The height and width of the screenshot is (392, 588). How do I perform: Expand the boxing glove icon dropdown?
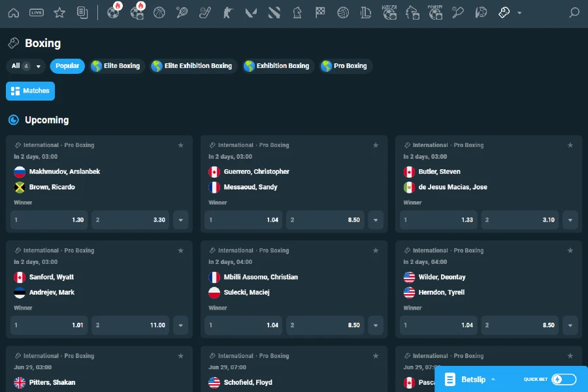[519, 12]
